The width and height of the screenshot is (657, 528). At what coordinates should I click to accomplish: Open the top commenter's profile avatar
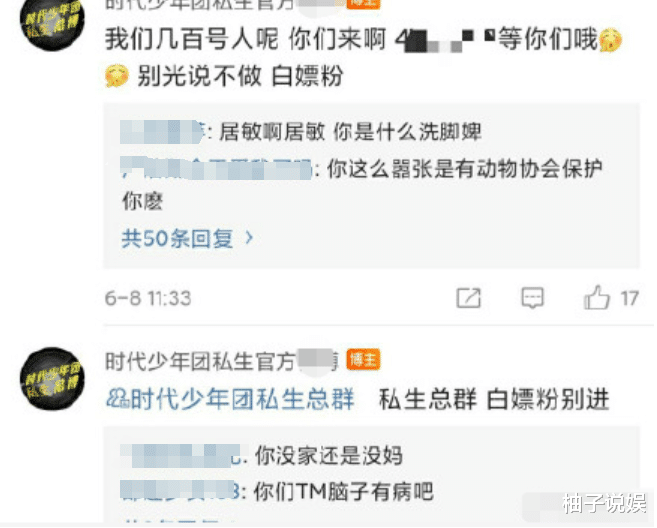pyautogui.click(x=52, y=21)
